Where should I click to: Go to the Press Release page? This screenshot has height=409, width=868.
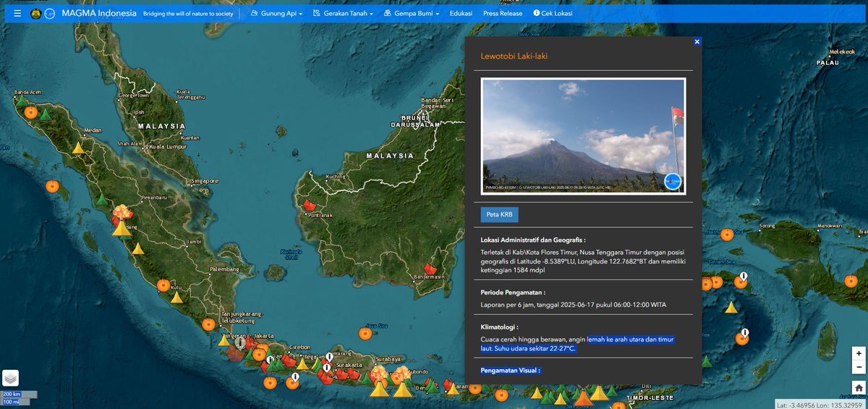[502, 13]
